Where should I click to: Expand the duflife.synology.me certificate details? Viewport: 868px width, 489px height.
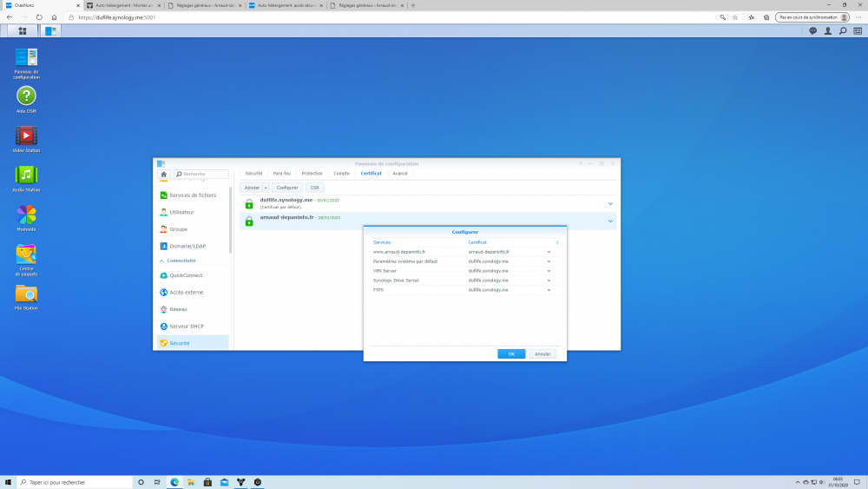[610, 203]
